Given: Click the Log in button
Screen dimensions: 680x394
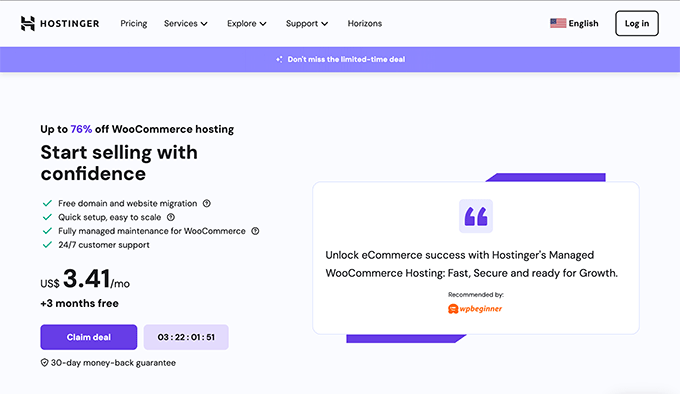Looking at the screenshot, I should pos(637,23).
